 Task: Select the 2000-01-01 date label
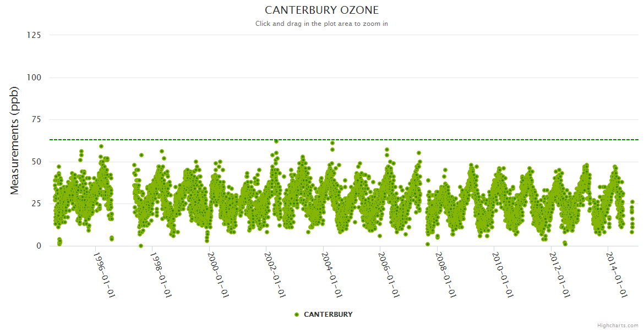217,275
